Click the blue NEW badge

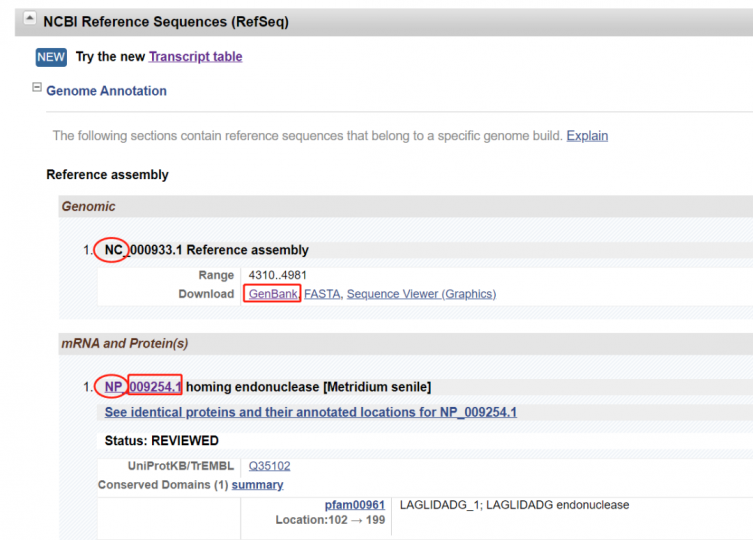(51, 57)
